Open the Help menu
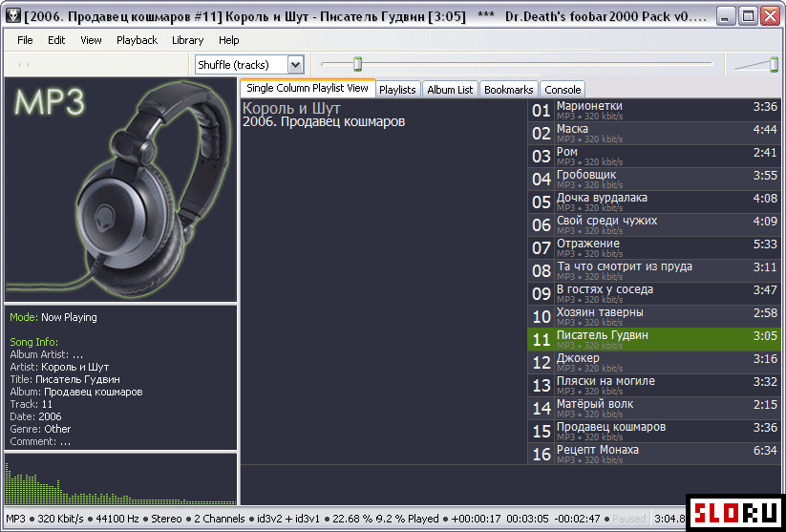Screen dimensions: 786x532 228,40
